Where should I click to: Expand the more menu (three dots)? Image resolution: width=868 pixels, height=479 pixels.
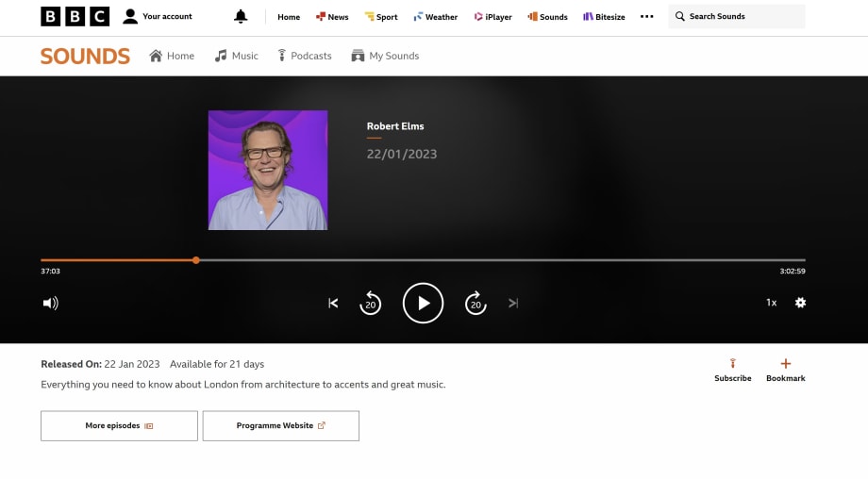(646, 17)
